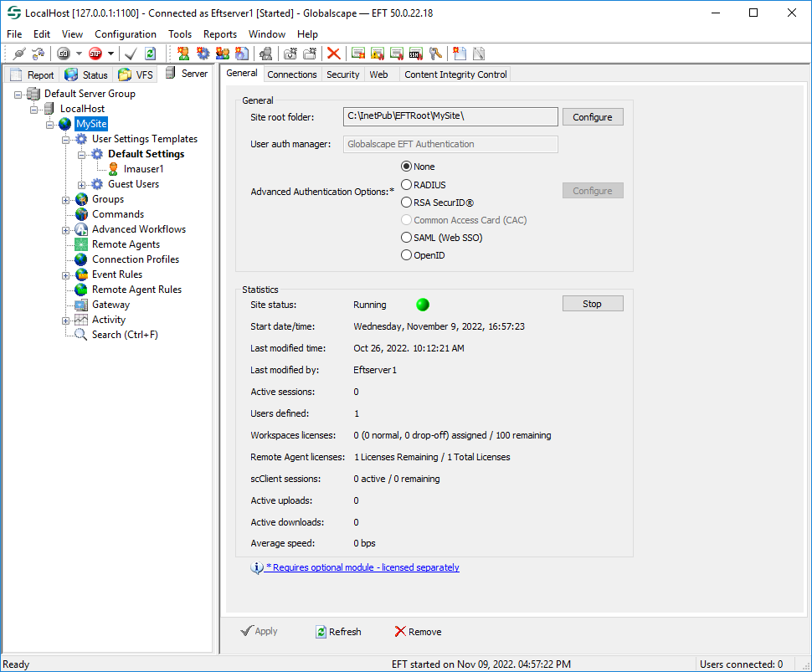The height and width of the screenshot is (672, 812).
Task: Open Remote Agents node in tree
Action: [x=126, y=244]
